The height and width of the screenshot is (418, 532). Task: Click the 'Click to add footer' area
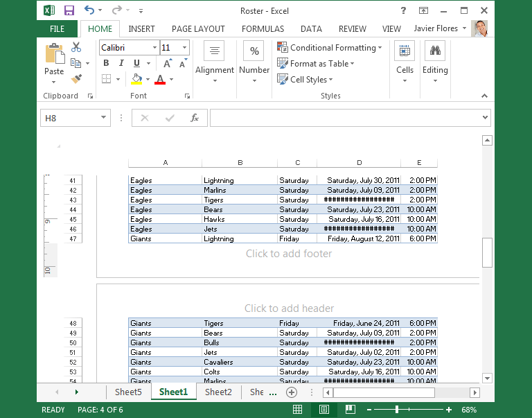(x=289, y=254)
